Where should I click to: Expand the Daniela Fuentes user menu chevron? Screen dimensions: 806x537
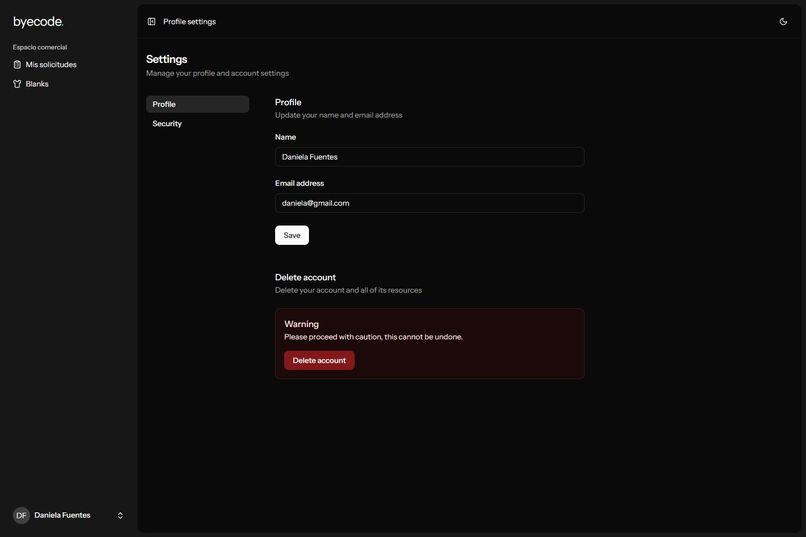(120, 515)
